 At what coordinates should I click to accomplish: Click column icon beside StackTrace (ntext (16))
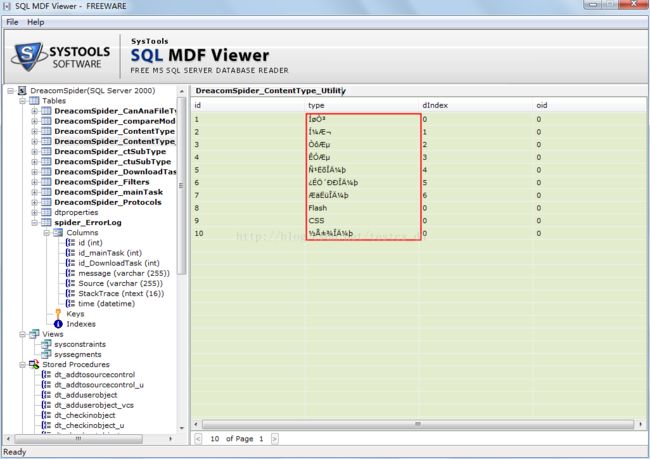click(70, 294)
